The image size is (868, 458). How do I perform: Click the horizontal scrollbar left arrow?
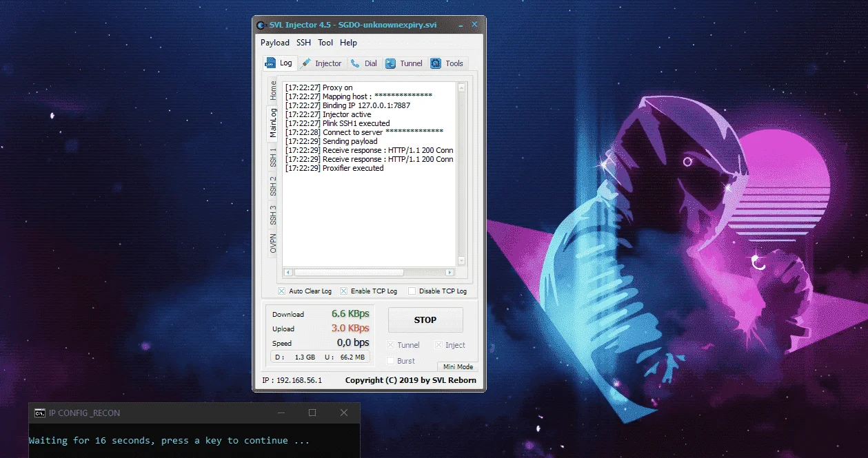pyautogui.click(x=288, y=273)
